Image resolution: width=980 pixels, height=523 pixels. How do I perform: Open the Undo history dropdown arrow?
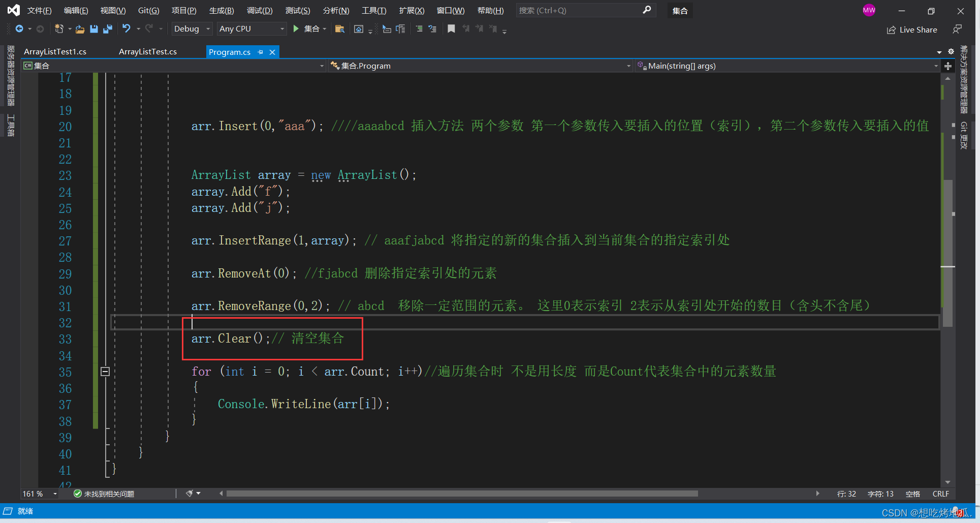click(x=138, y=29)
